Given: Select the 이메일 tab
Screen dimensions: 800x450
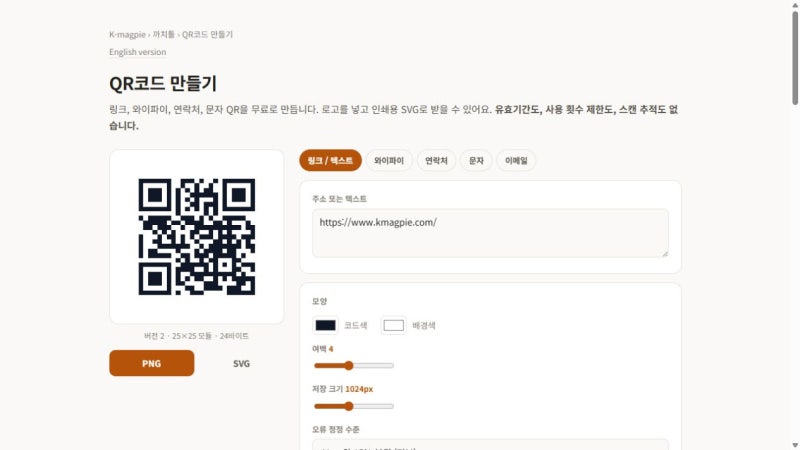Looking at the screenshot, I should click(516, 160).
